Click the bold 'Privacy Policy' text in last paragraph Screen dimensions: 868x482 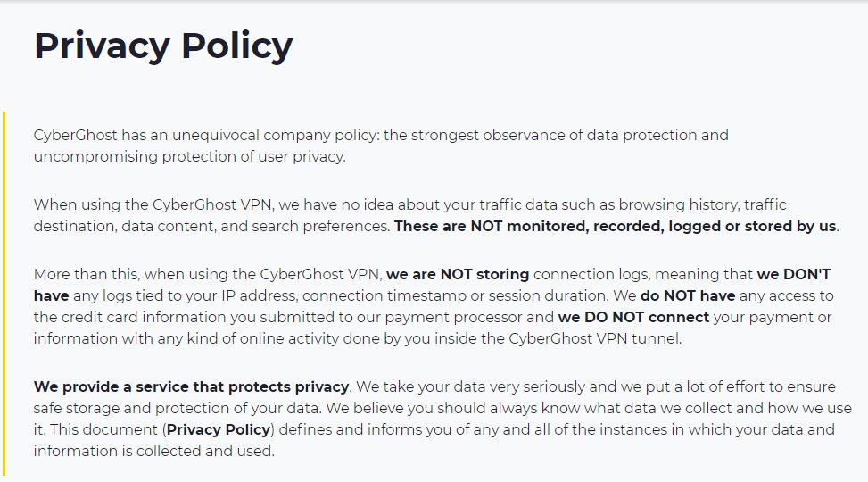219,429
